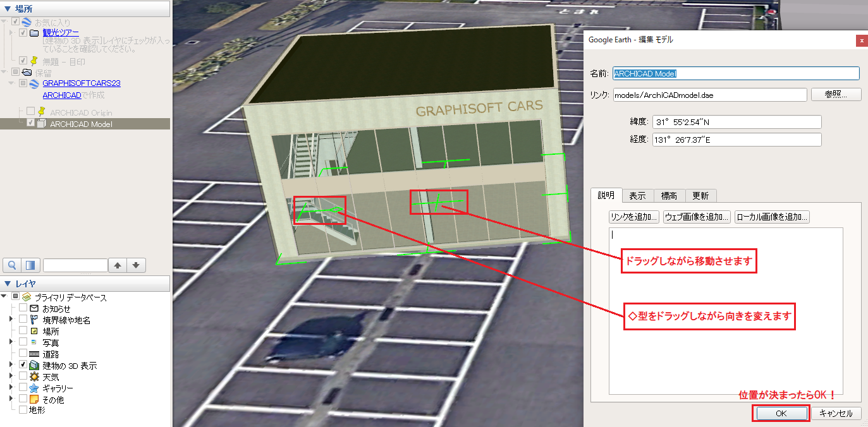
Task: Click the magnifier search icon in places panel
Action: 11,265
